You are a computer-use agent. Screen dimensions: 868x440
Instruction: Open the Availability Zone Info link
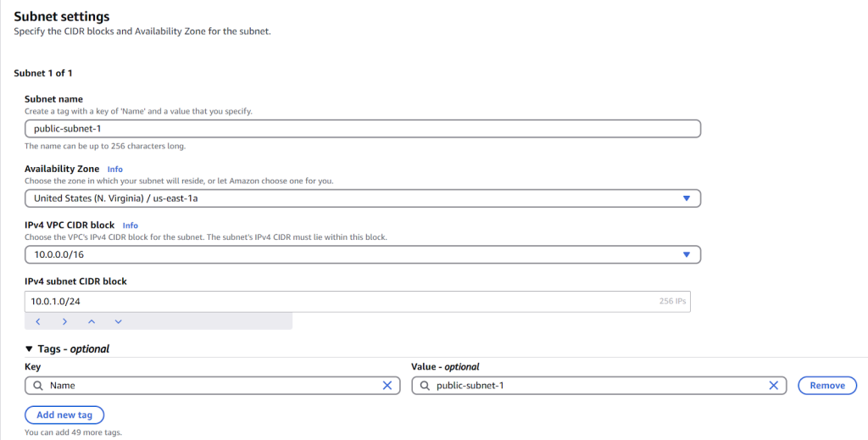(x=115, y=170)
